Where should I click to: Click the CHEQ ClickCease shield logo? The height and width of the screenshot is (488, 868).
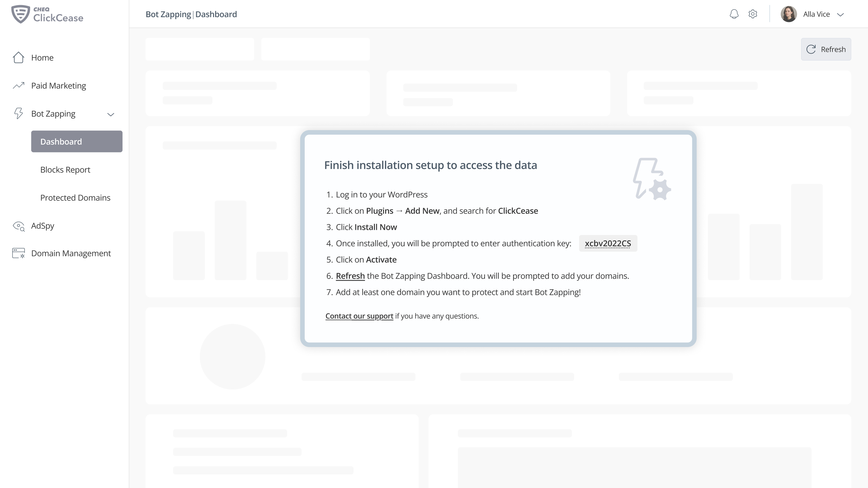tap(20, 14)
